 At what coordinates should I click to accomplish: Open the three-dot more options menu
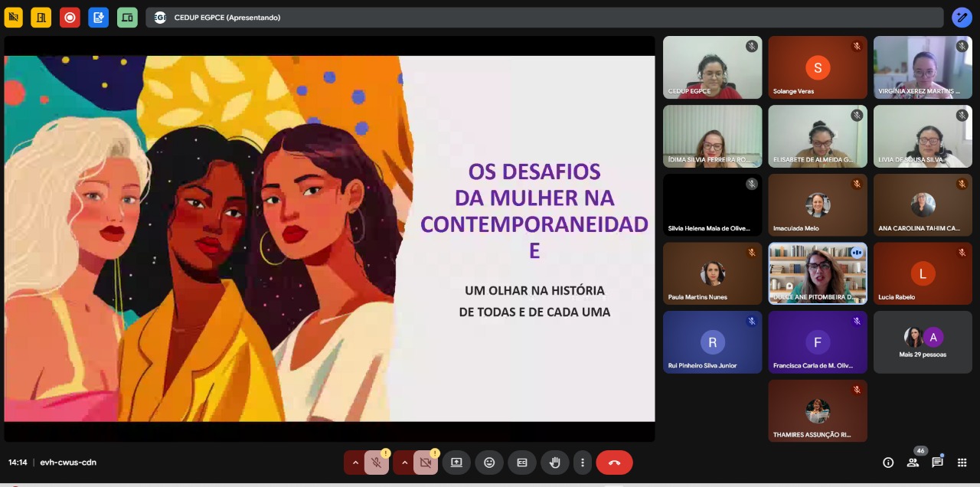(x=583, y=462)
